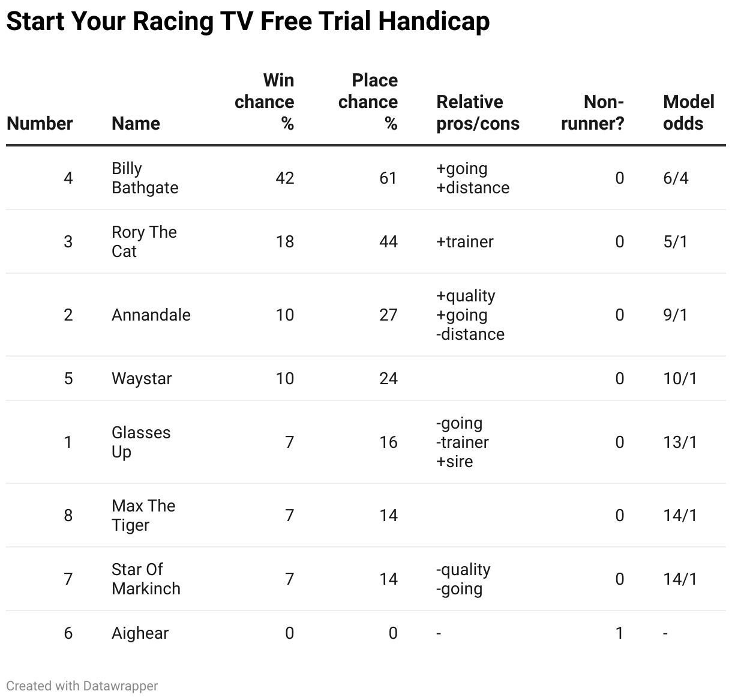Click the Aighear name cell
Image resolution: width=732 pixels, height=700 pixels.
[x=140, y=633]
